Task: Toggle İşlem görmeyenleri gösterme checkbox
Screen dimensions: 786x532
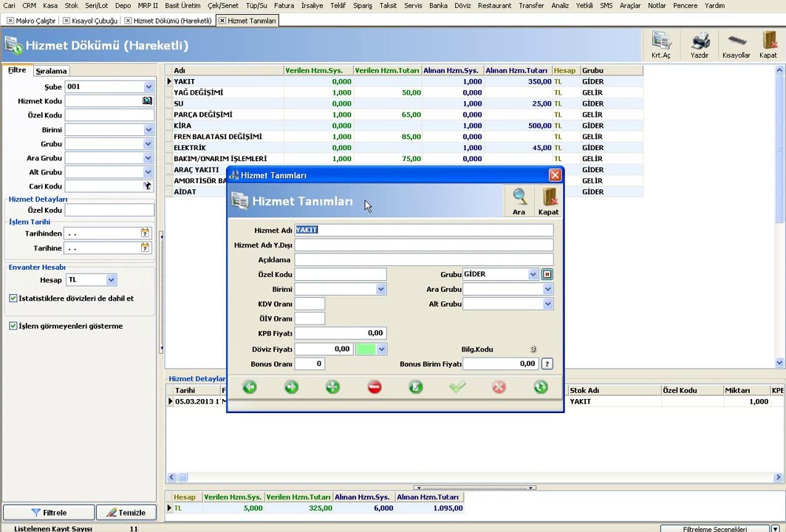Action: (13, 326)
